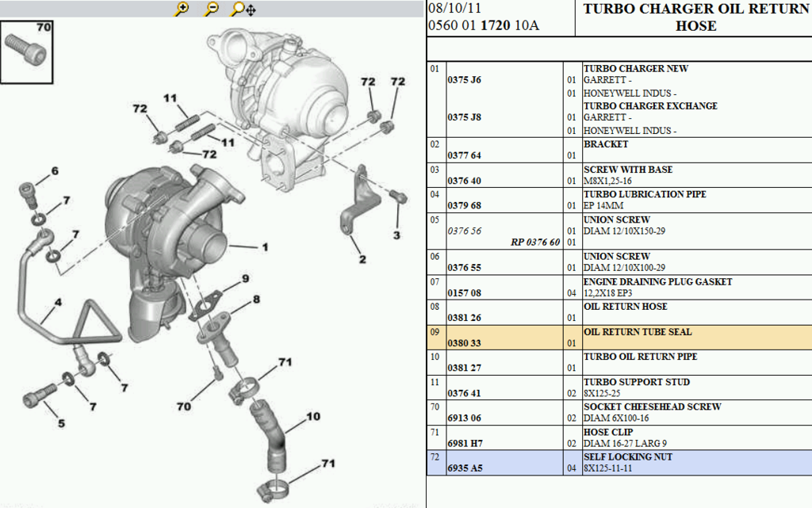Select part number 0157 08
The image size is (812, 508).
(465, 292)
